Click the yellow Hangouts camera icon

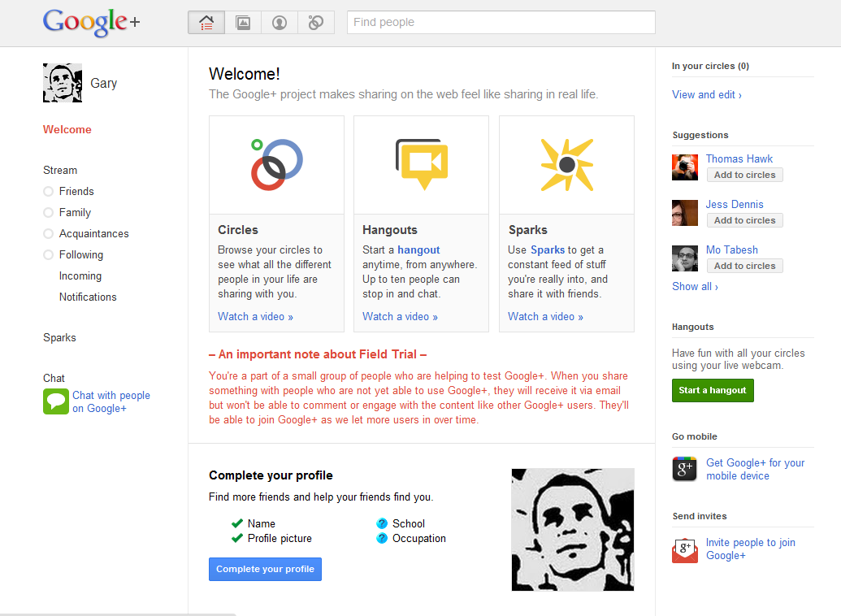pos(421,164)
